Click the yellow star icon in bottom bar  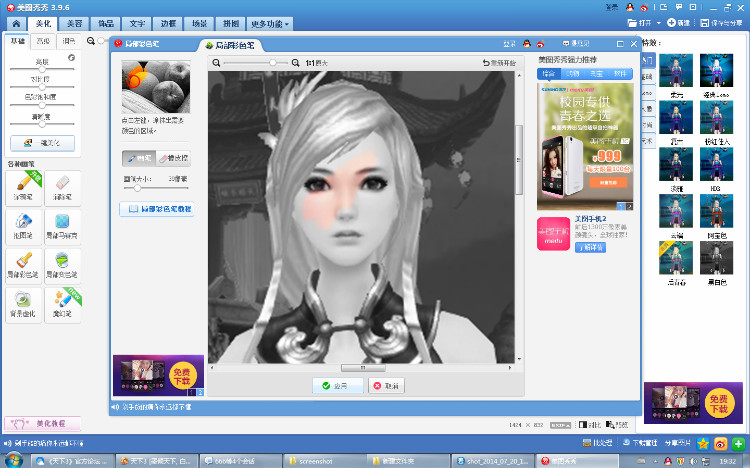coord(703,444)
